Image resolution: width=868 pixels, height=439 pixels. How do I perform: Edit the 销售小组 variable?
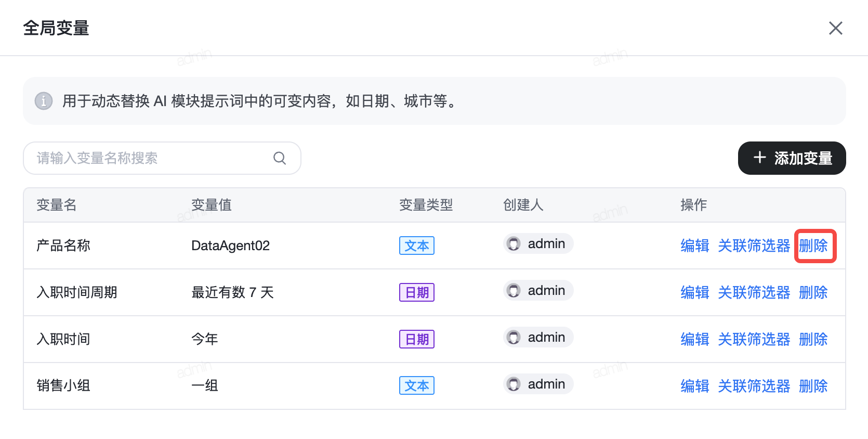694,386
